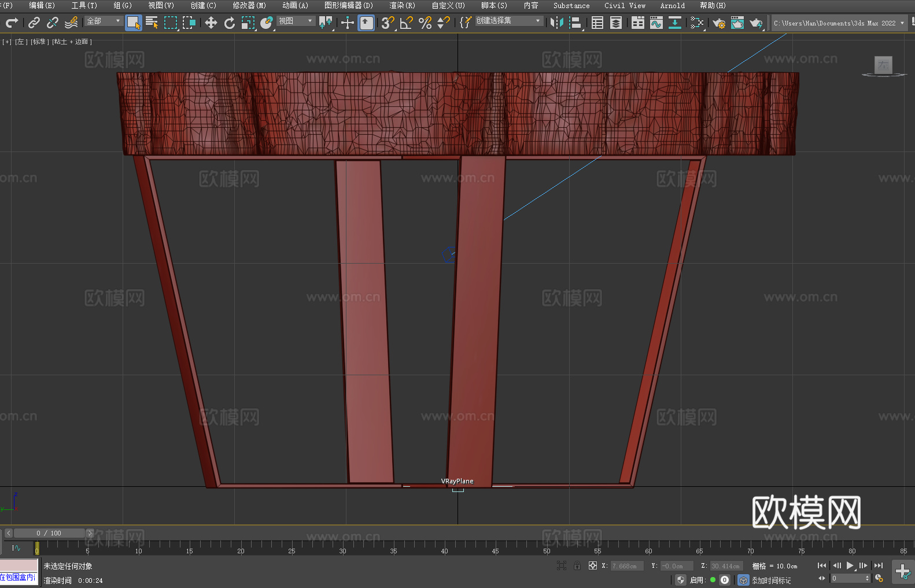The width and height of the screenshot is (915, 588).
Task: Click the ViewCube 左 face
Action: 883,64
